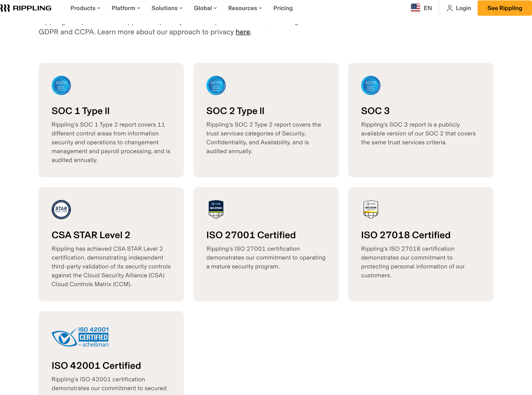Click the AICPA SOC badge on SOC 1 Type II card

61,86
